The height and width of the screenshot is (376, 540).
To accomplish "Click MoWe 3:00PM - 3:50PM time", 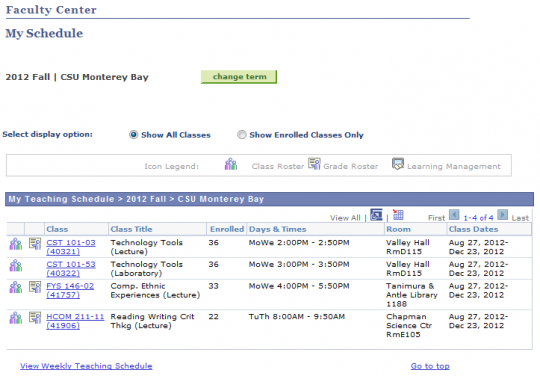I will click(x=299, y=264).
